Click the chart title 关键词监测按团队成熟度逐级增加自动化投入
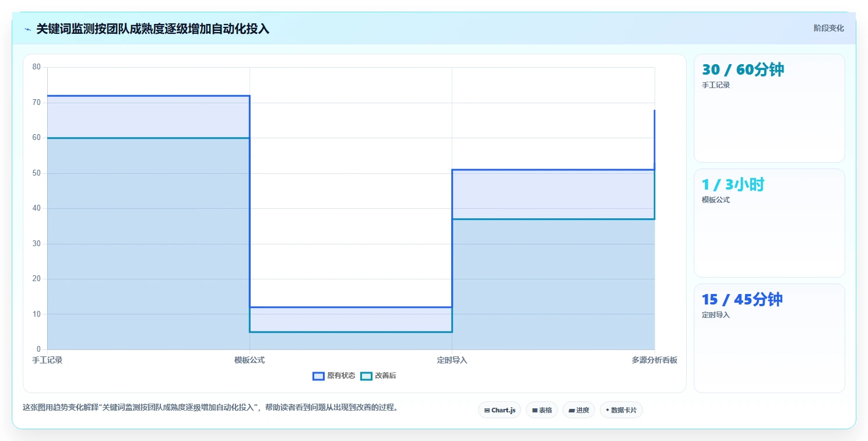 pos(153,29)
